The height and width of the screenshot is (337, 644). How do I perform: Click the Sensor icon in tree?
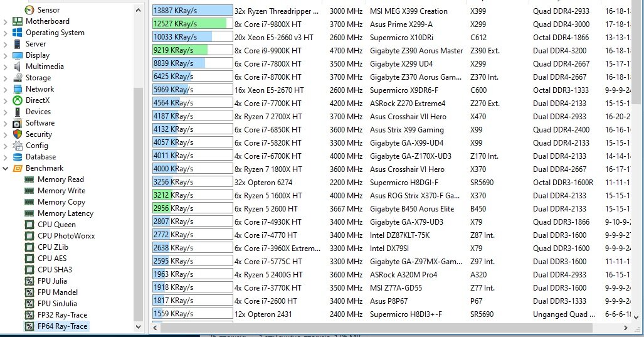pos(29,10)
